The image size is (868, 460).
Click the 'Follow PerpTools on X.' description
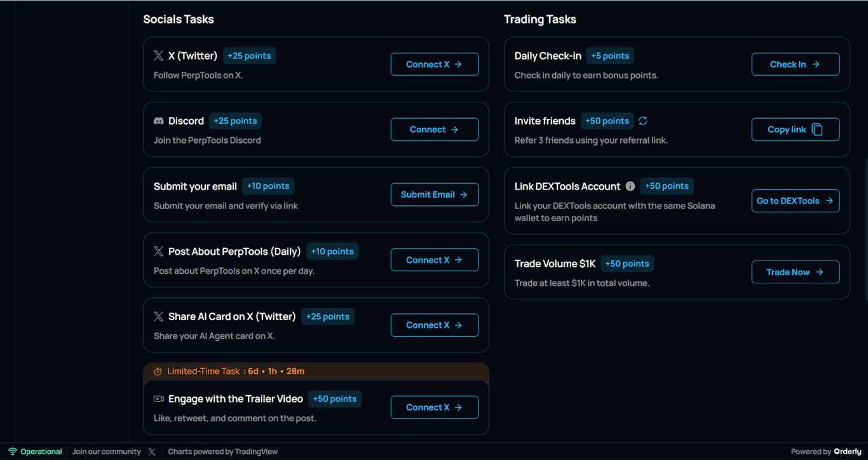click(x=198, y=75)
